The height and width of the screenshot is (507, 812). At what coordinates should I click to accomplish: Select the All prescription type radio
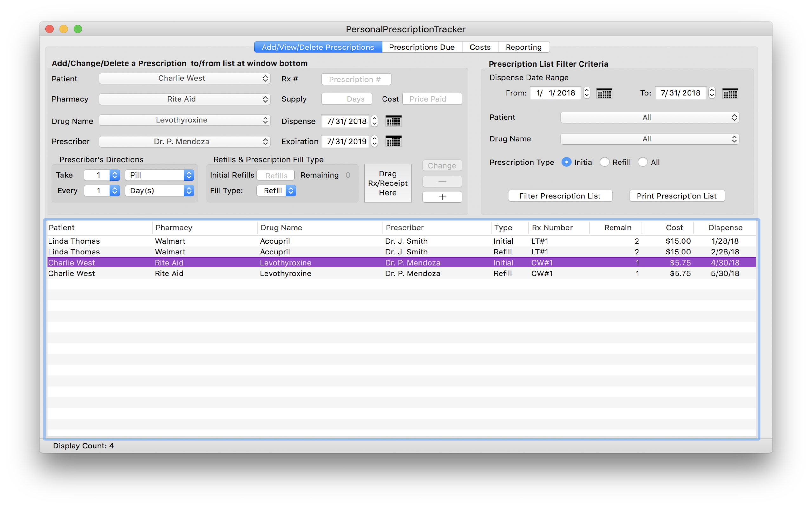pos(643,162)
